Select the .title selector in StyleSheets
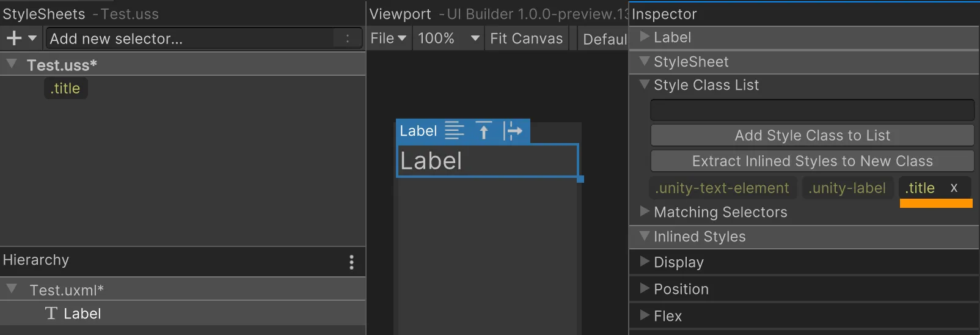The width and height of the screenshot is (980, 335). (x=65, y=88)
